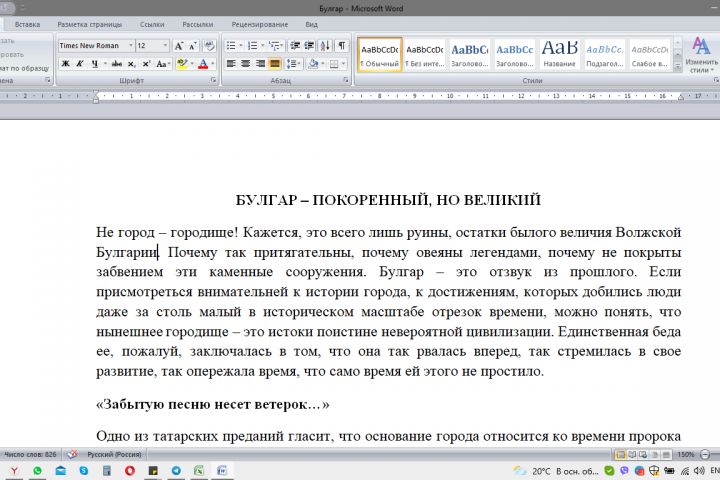Click the Русский (Россия) language indicator
720x480 pixels.
pos(114,455)
